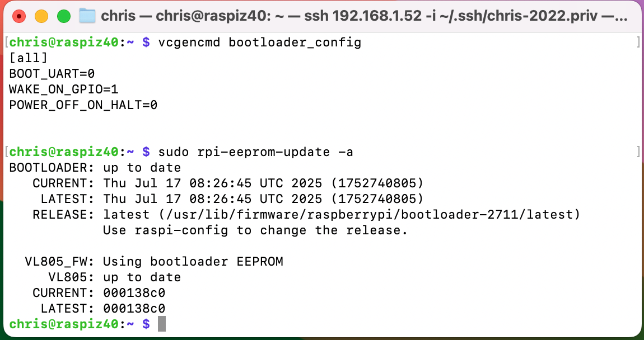Minimize the terminal using yellow button
This screenshot has width=644, height=340.
coord(41,16)
